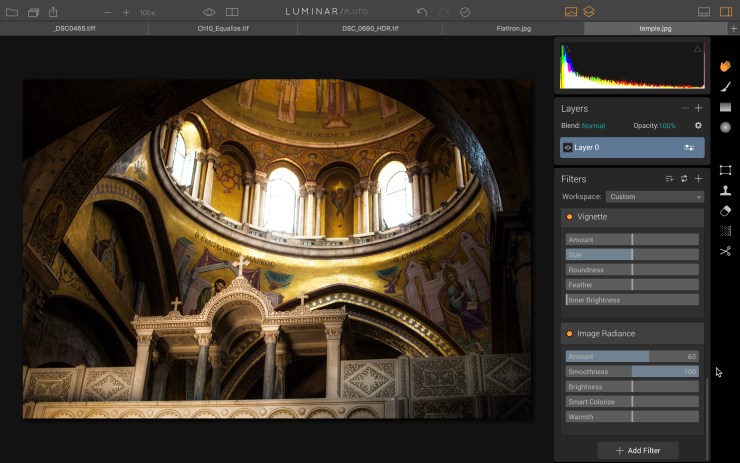Open the DSC_0690_HDR.tif tab
This screenshot has height=463, width=740.
[369, 29]
